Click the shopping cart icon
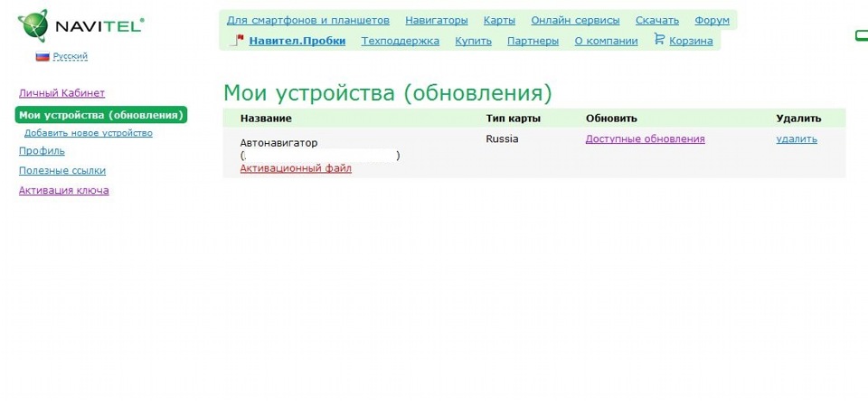This screenshot has width=868, height=401. 659,39
